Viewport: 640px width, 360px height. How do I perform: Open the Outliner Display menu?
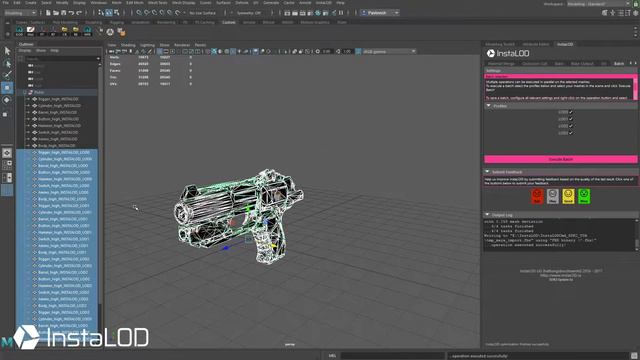pos(25,51)
